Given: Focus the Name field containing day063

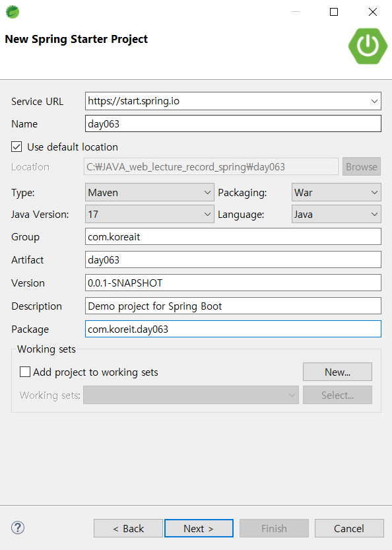Looking at the screenshot, I should (233, 124).
